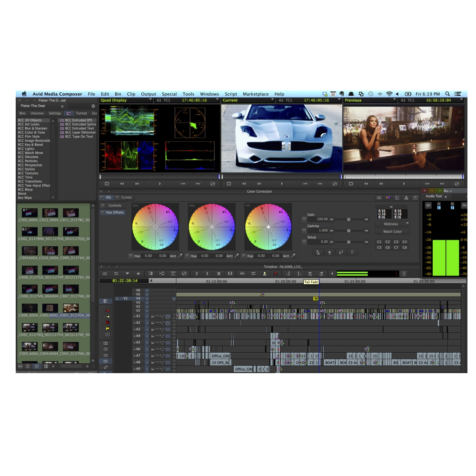The height and width of the screenshot is (476, 476).
Task: Open macOS Spotlight search
Action: tap(447, 94)
